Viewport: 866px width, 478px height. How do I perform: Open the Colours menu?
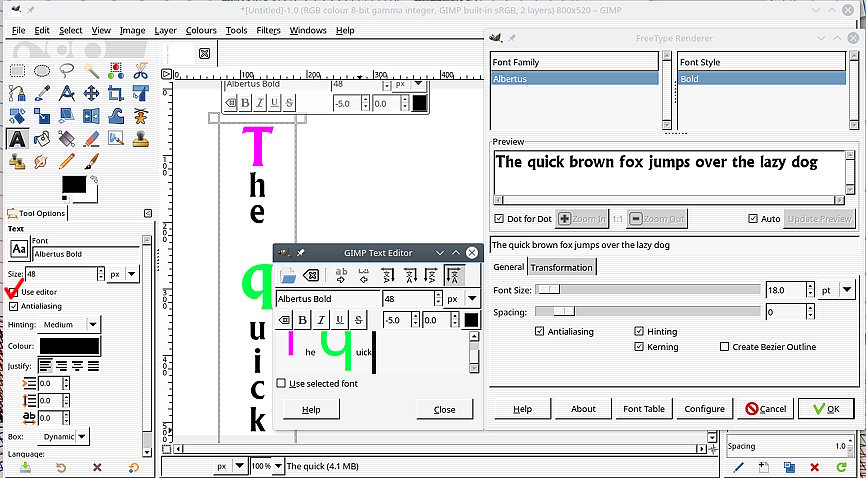[201, 30]
